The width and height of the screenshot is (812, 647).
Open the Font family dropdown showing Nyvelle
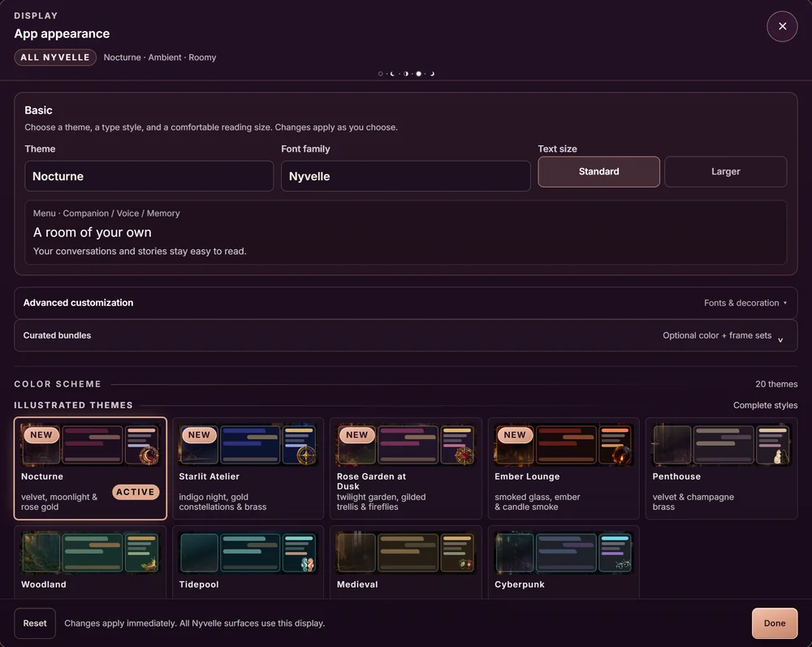(x=405, y=176)
